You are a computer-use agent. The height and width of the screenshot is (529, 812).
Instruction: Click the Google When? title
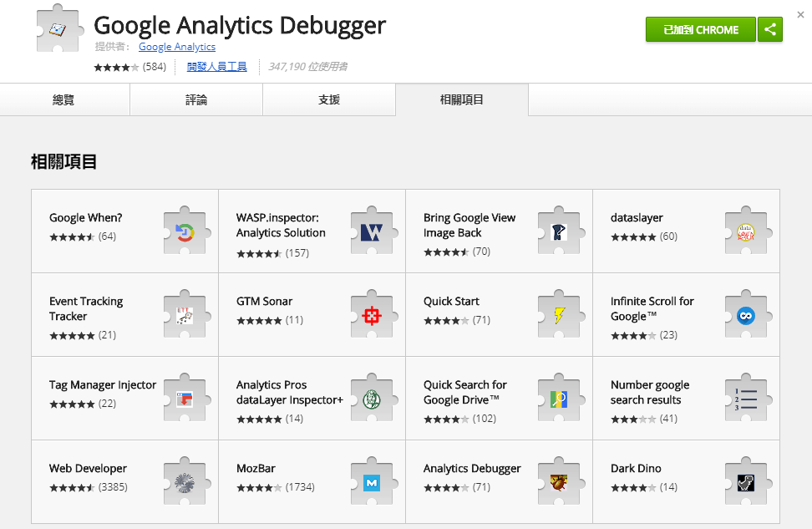click(86, 217)
